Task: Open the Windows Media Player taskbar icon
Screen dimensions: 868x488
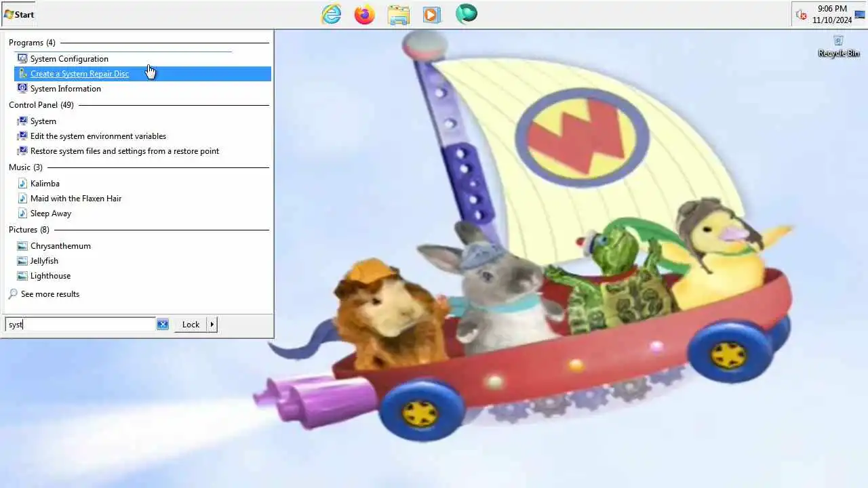Action: click(x=431, y=14)
